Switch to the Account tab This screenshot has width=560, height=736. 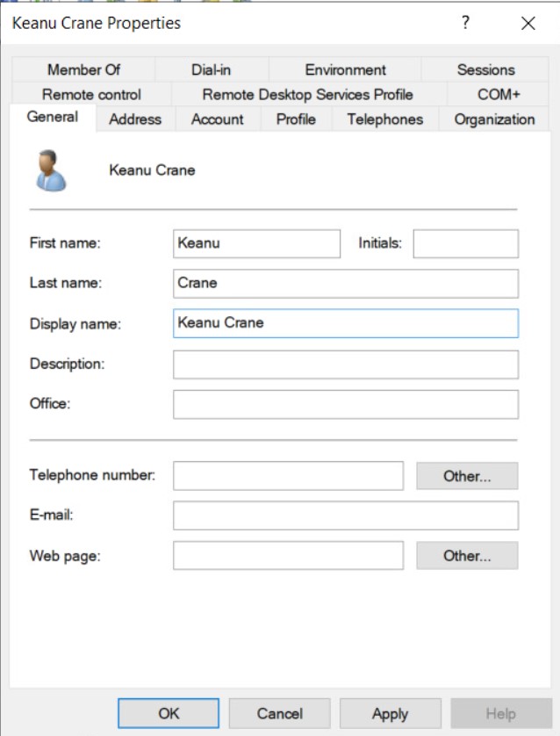[x=217, y=119]
